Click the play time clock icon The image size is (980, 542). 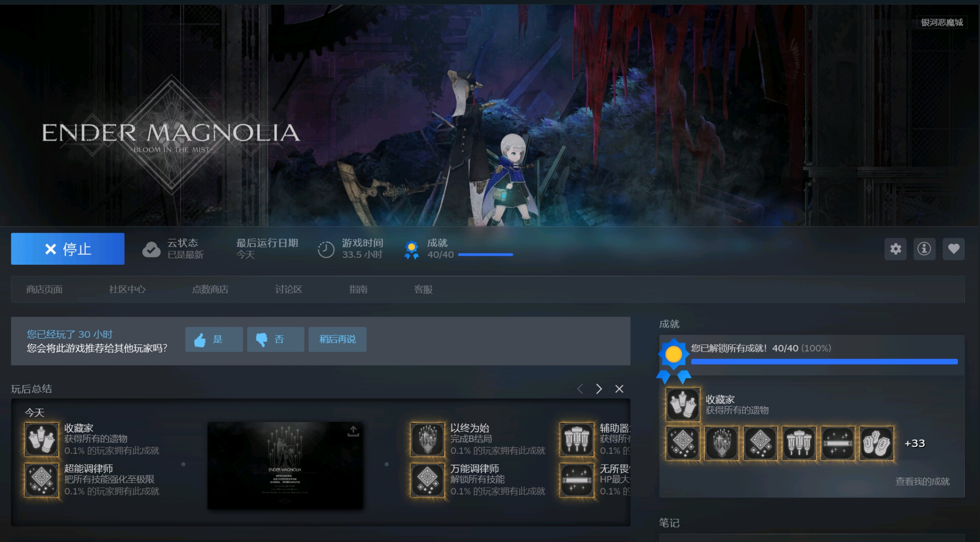click(x=326, y=249)
